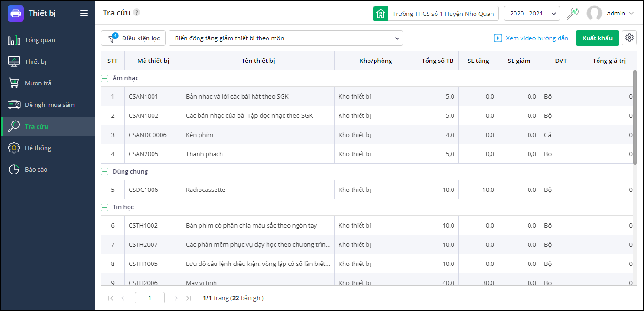Screen dimensions: 644x311
Task: Navigate to Mượn trả menu
Action: (38, 83)
